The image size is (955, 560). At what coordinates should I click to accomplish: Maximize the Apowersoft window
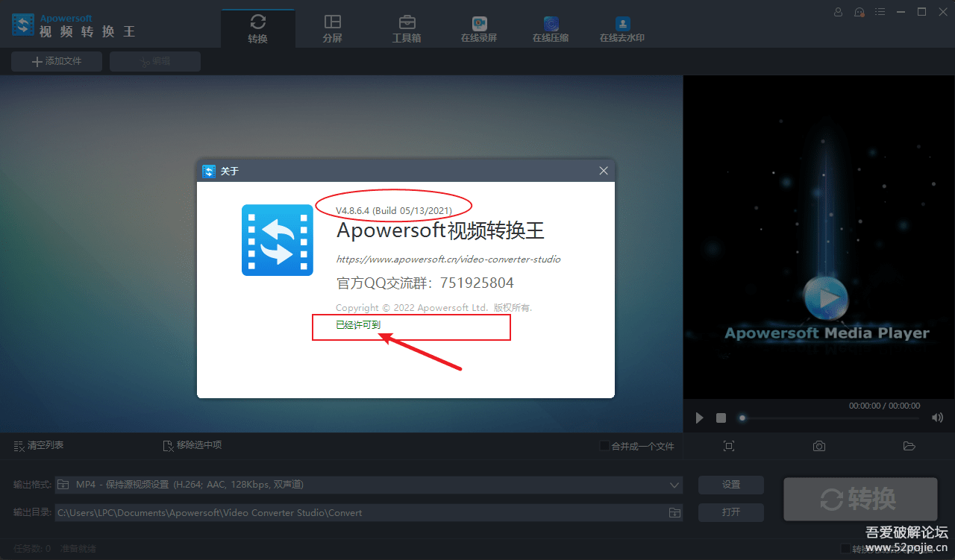coord(921,12)
